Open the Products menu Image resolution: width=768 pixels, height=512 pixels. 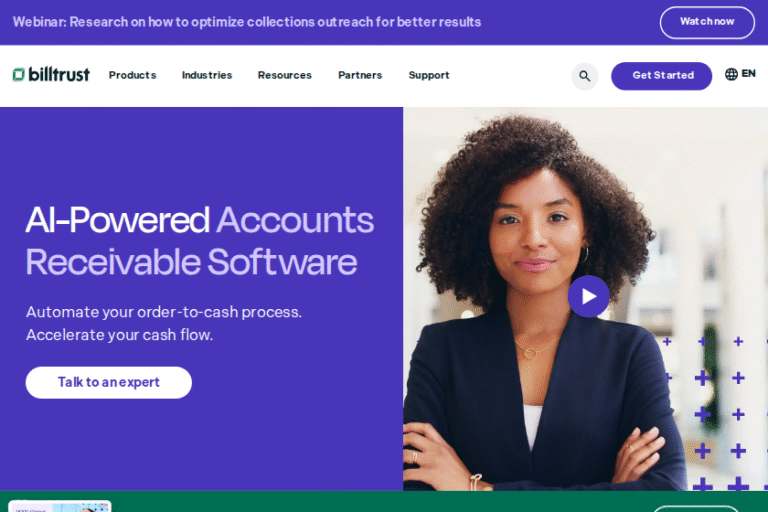click(132, 75)
